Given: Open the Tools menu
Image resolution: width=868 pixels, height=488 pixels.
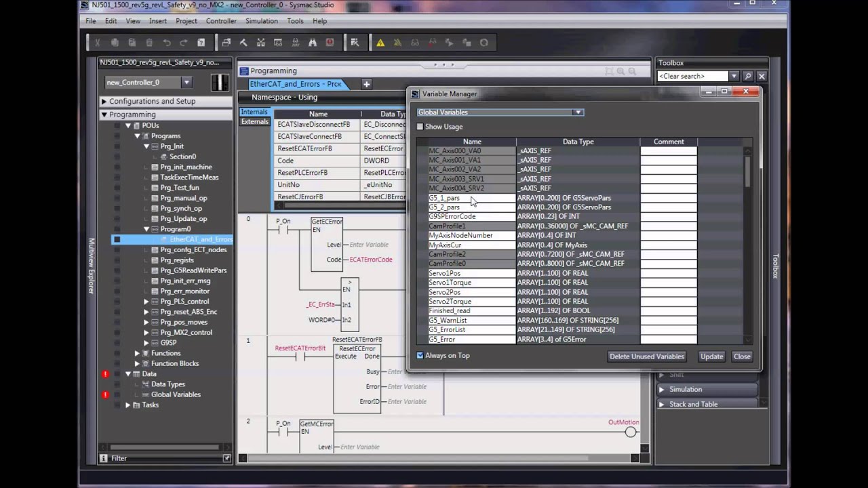Looking at the screenshot, I should [x=295, y=21].
